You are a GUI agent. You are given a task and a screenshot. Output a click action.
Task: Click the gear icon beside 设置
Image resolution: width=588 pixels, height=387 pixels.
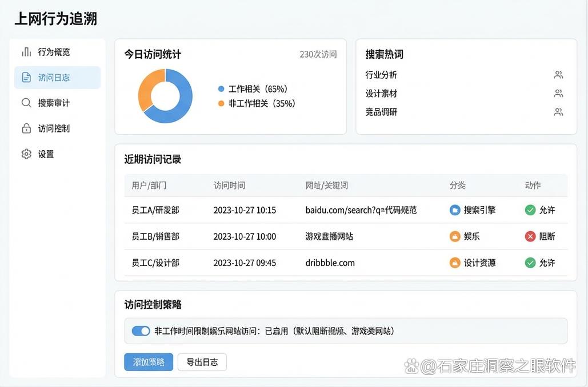(26, 154)
